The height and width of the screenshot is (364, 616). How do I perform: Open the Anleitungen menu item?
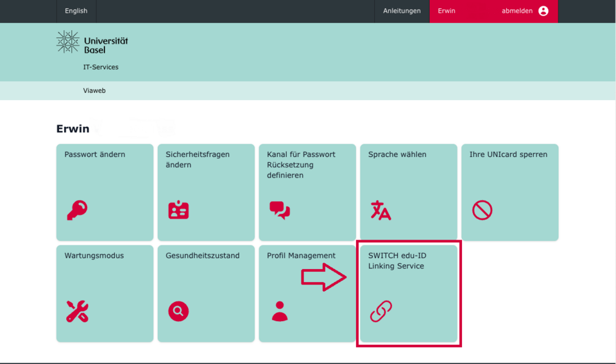coord(402,11)
